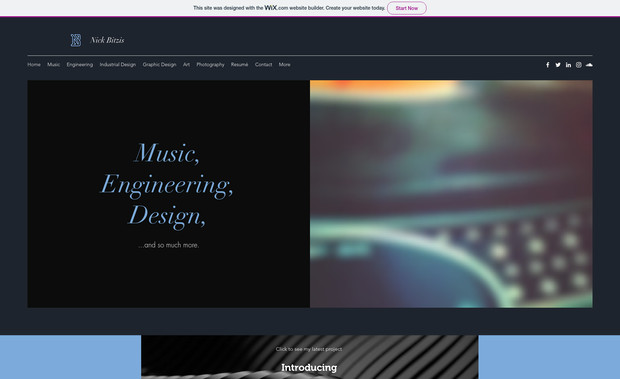The height and width of the screenshot is (379, 620).
Task: Click the NB monogram logo
Action: 76,40
